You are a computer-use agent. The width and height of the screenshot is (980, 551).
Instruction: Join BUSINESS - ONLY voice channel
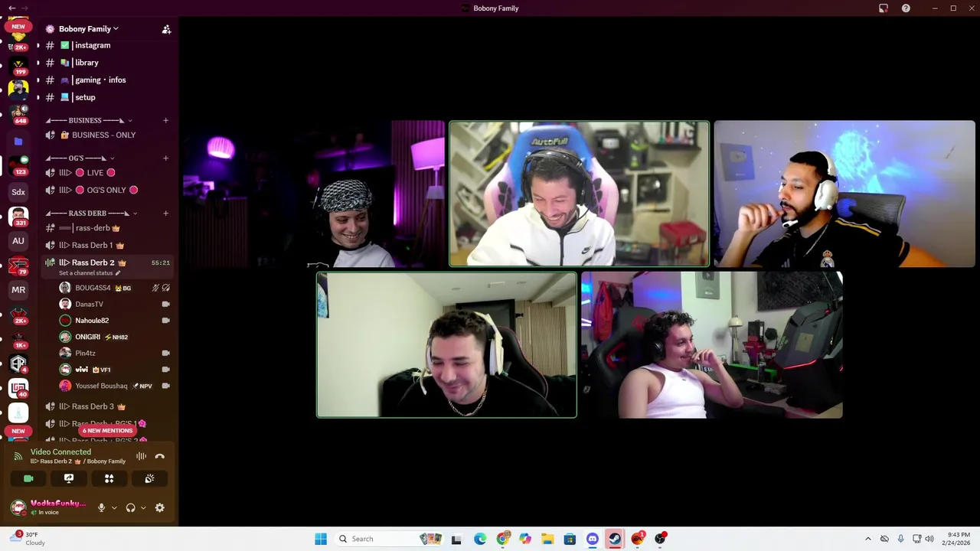107,135
